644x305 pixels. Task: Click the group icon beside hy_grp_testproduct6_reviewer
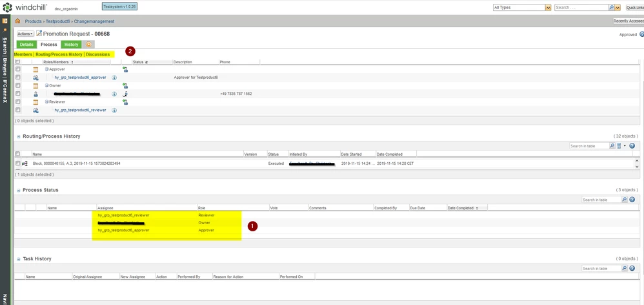pyautogui.click(x=35, y=110)
